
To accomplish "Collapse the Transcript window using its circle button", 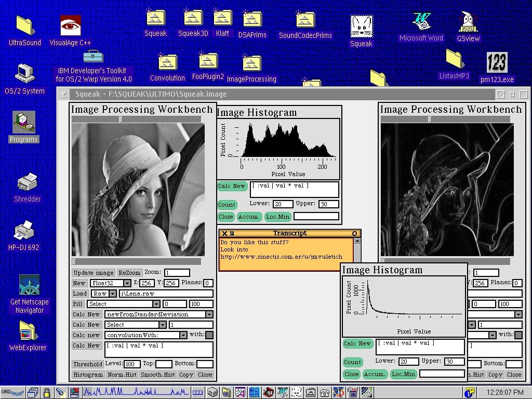I will [x=354, y=233].
